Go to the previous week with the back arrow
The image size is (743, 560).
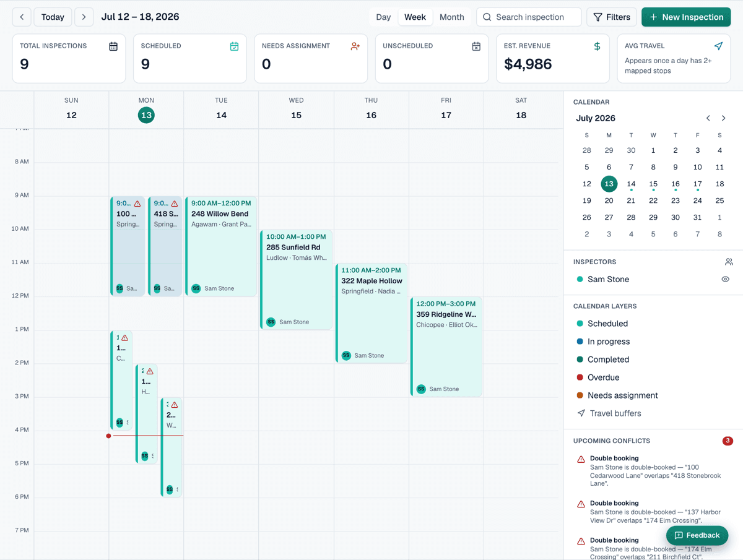click(x=22, y=17)
